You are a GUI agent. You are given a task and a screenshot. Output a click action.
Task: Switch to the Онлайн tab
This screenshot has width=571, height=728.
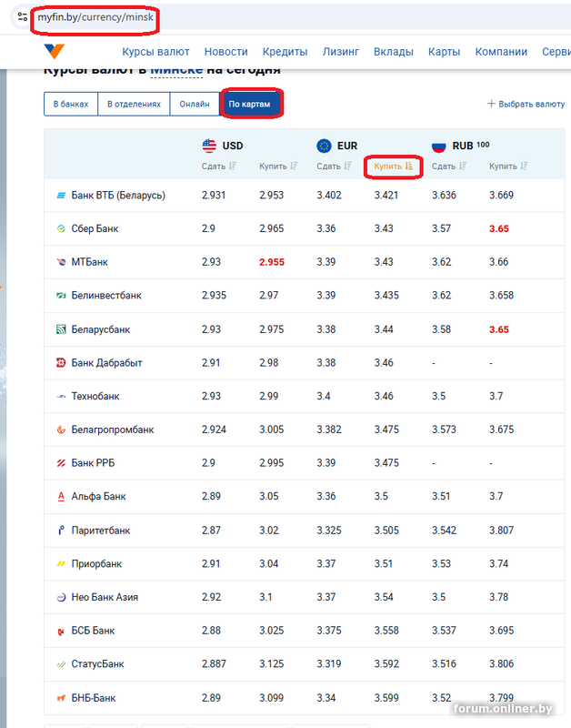pos(195,104)
